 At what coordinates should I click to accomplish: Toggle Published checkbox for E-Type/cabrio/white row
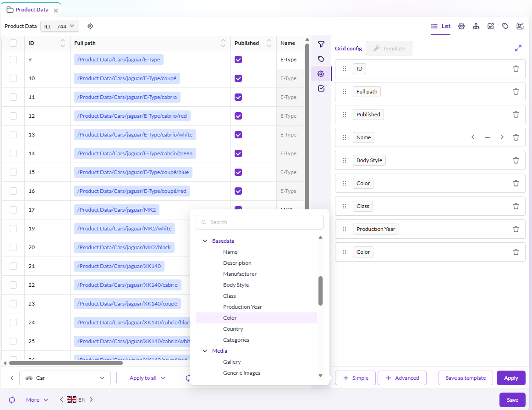(238, 135)
